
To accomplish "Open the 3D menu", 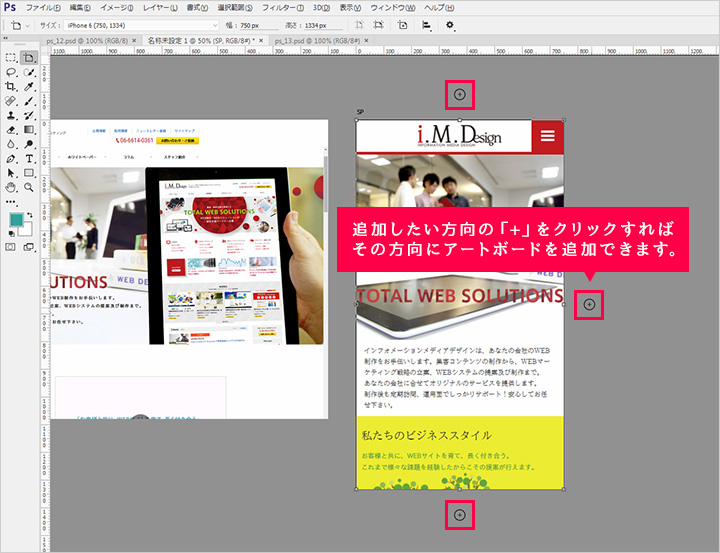I will [321, 8].
